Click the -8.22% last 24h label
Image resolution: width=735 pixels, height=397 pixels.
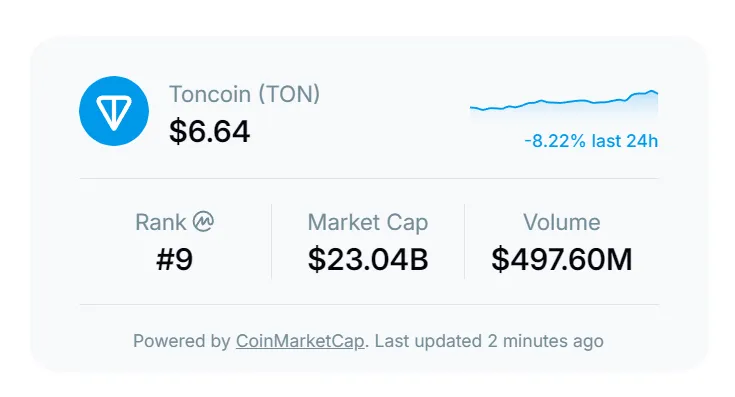(591, 141)
